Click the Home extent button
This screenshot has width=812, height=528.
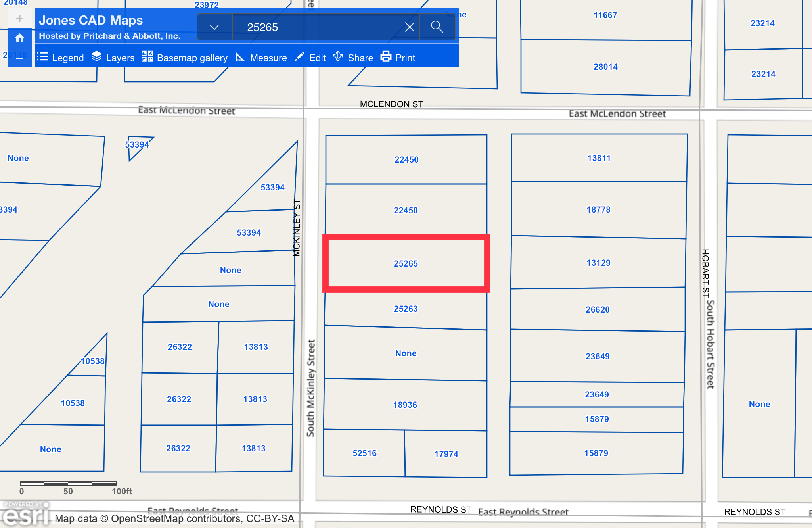(x=19, y=38)
